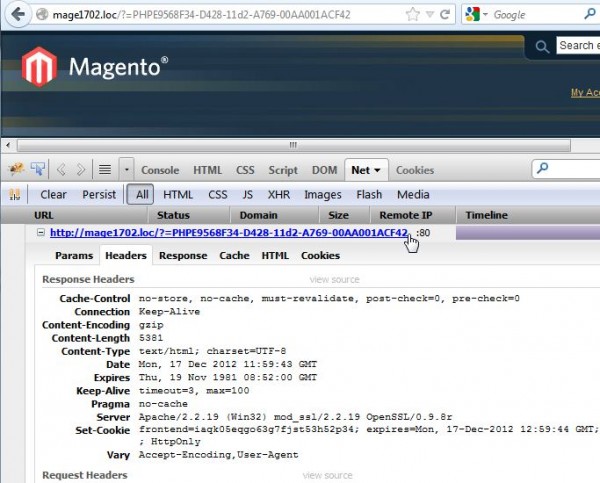Focus the Magento store search field

(578, 46)
